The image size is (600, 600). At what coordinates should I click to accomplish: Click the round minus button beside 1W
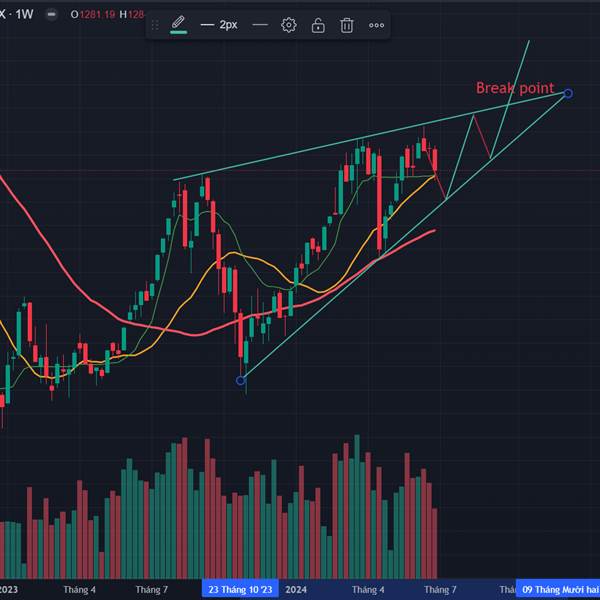point(51,15)
